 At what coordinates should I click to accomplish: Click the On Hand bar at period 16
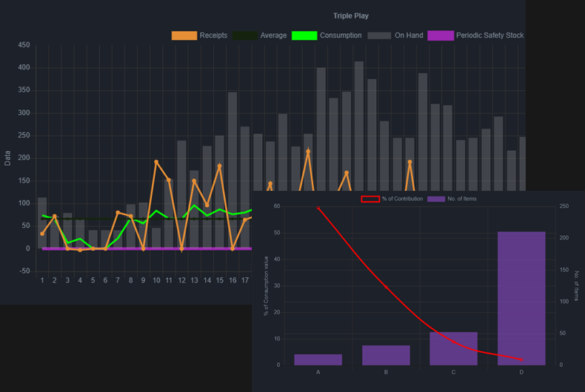[x=233, y=170]
